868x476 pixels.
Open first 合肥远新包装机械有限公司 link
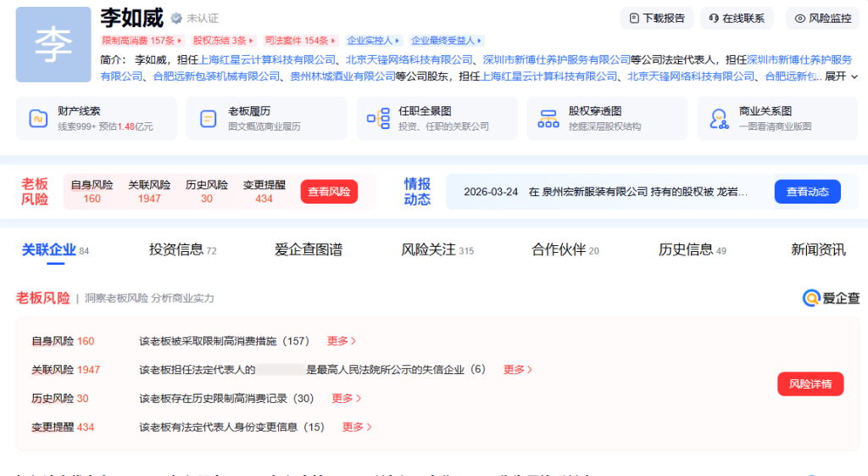[x=216, y=76]
